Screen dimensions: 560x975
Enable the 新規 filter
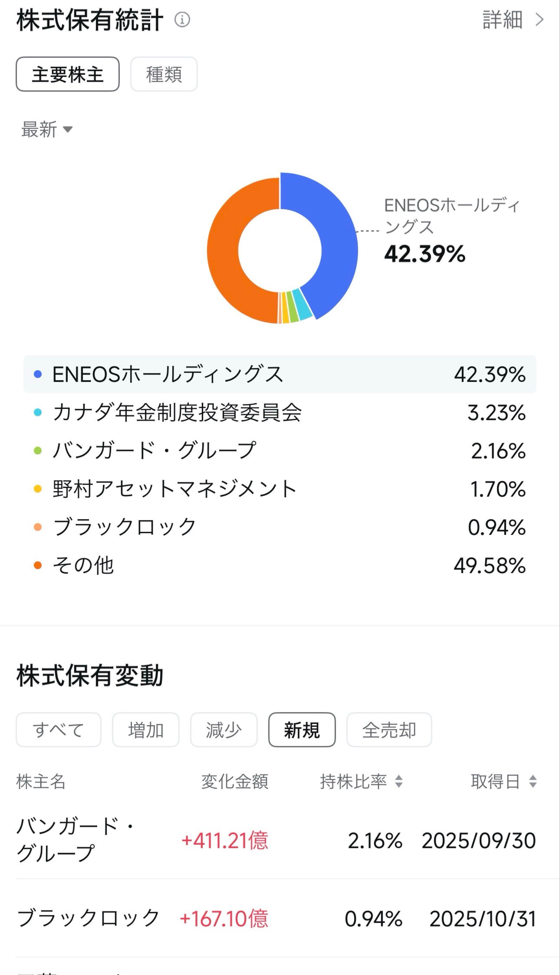(x=302, y=729)
